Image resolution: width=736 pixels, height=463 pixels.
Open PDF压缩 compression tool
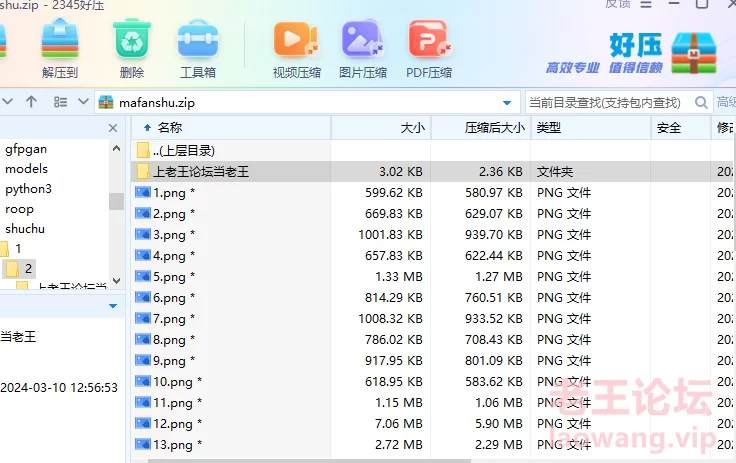[x=429, y=49]
